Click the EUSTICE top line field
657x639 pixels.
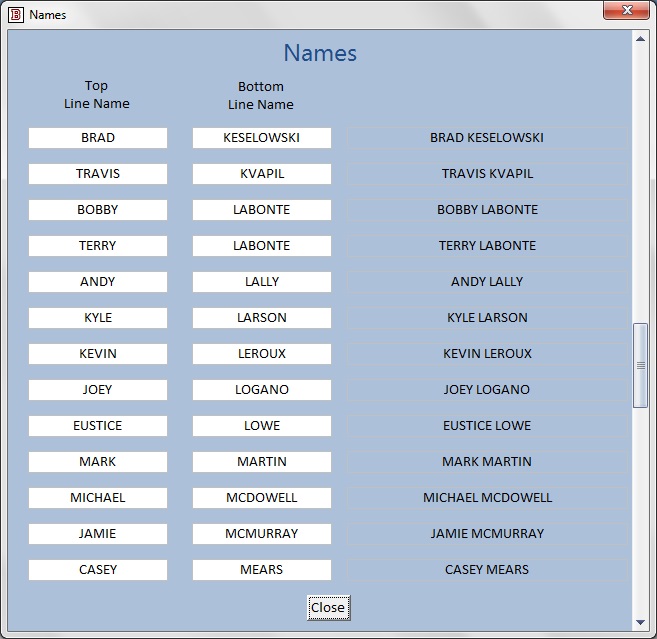(98, 426)
